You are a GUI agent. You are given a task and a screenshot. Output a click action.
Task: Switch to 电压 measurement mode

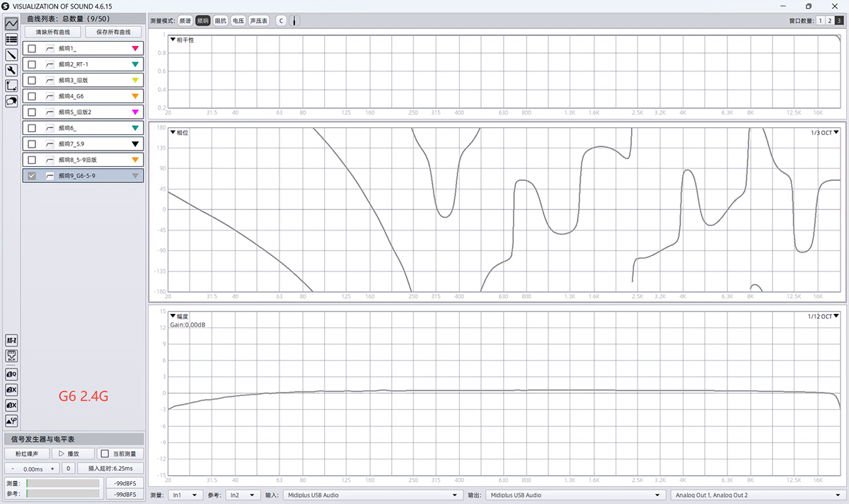coord(238,20)
